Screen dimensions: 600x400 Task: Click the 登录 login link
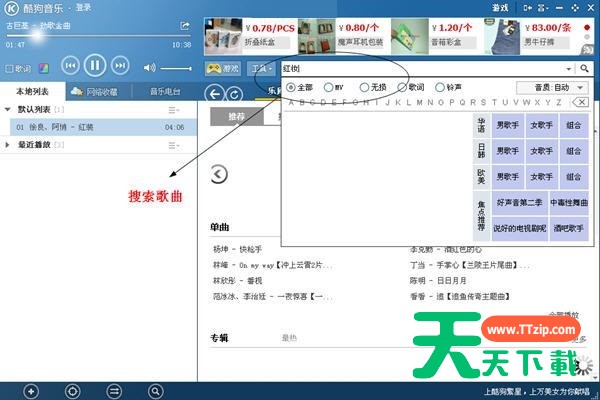(83, 7)
